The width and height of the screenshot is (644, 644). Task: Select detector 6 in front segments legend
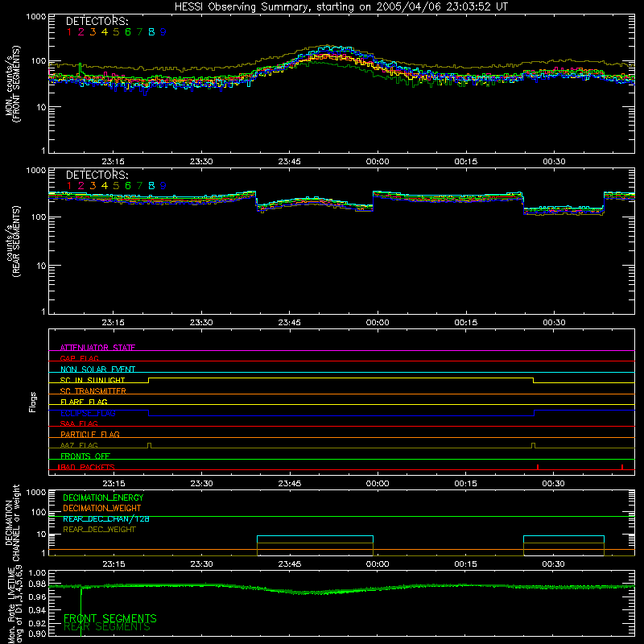[128, 32]
